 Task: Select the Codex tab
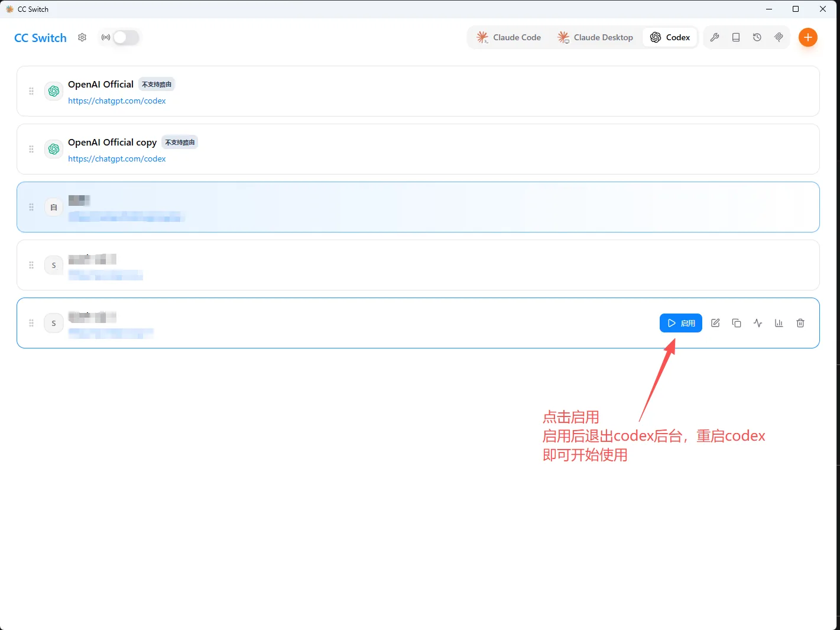(670, 37)
